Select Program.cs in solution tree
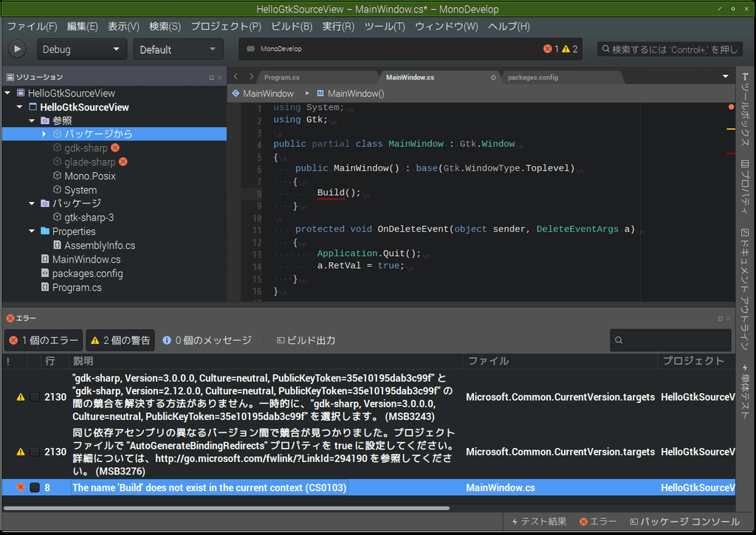 tap(77, 287)
